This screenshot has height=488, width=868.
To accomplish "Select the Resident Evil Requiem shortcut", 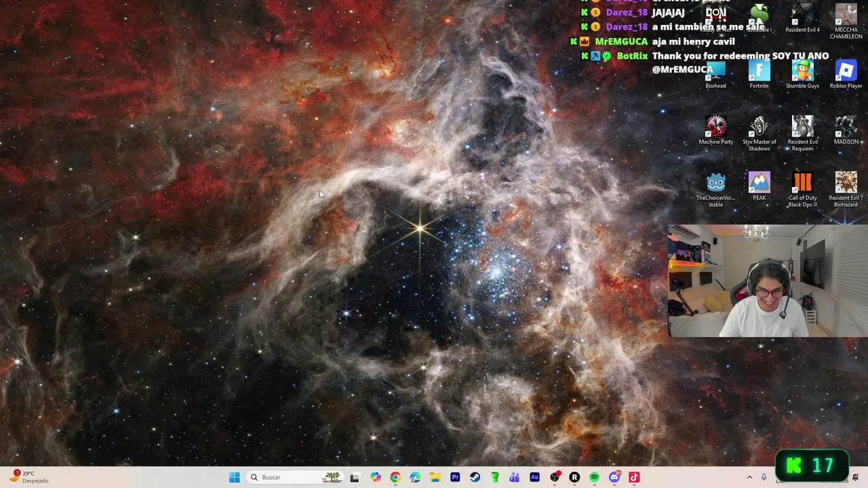I will pyautogui.click(x=802, y=134).
